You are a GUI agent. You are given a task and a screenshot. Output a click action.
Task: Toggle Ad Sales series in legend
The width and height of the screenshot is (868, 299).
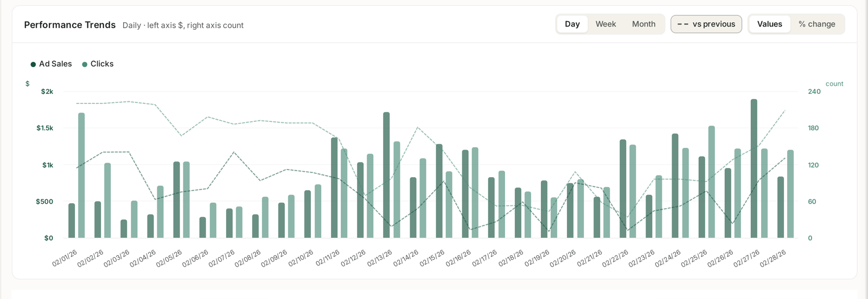[x=52, y=64]
